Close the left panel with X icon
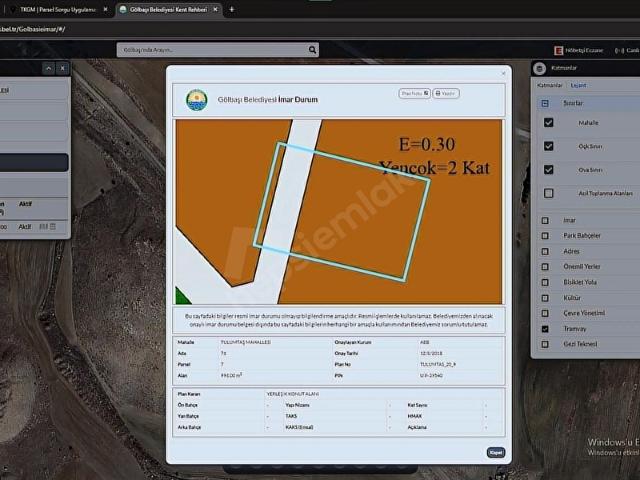Viewport: 640px width, 480px height. [x=62, y=68]
